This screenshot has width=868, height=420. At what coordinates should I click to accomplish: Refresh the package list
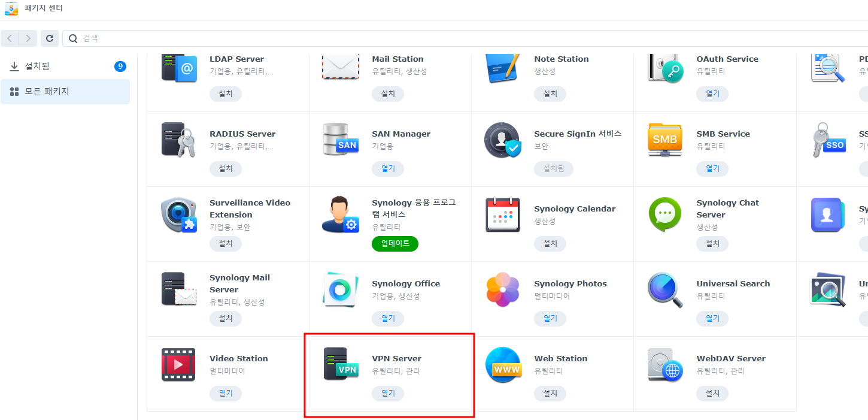pyautogui.click(x=50, y=38)
